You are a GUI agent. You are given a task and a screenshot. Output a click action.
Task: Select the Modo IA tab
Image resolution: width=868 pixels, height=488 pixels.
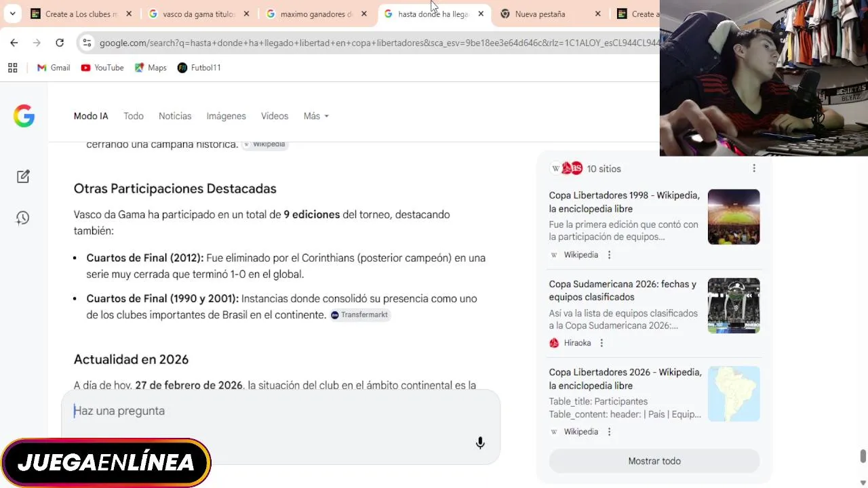click(x=91, y=116)
